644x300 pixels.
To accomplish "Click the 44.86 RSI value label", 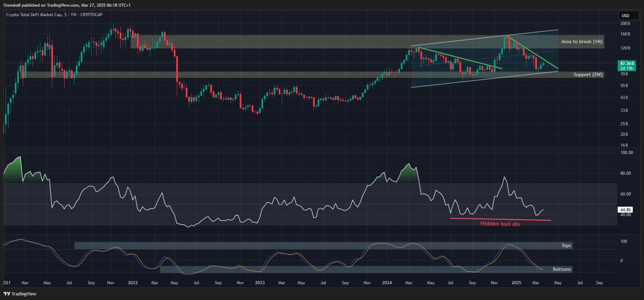I will [625, 209].
